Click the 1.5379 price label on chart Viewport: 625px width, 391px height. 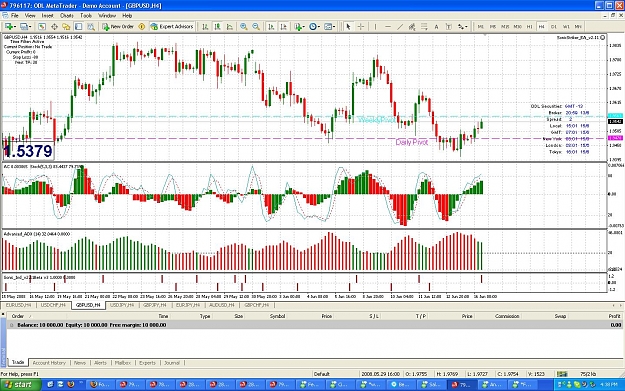coord(28,151)
